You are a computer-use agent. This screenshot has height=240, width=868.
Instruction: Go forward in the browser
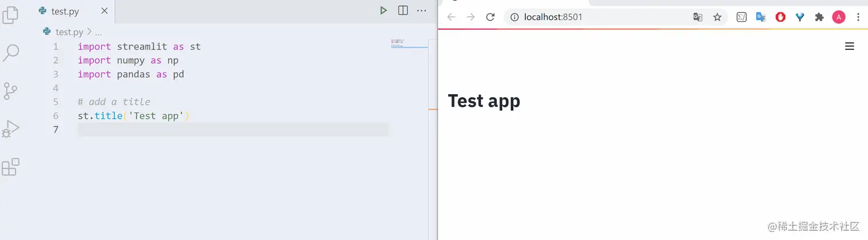[471, 17]
